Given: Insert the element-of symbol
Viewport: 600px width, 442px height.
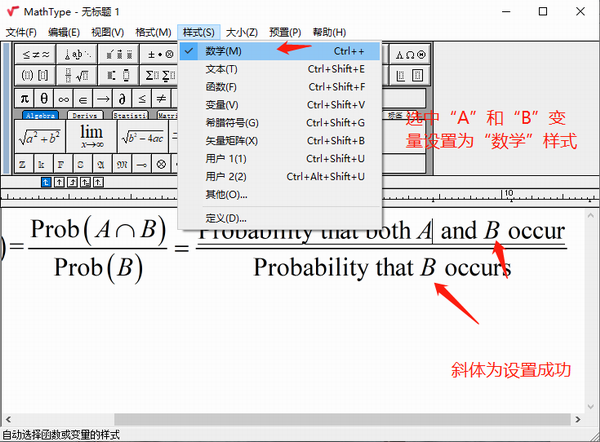Looking at the screenshot, I should [83, 99].
